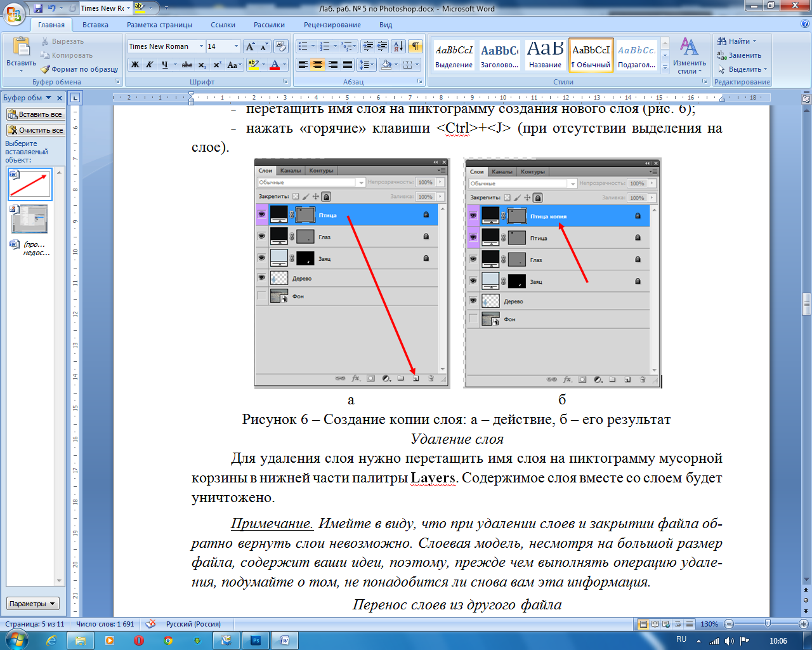Toggle bold (Ж) formatting
812x650 pixels.
(x=135, y=65)
